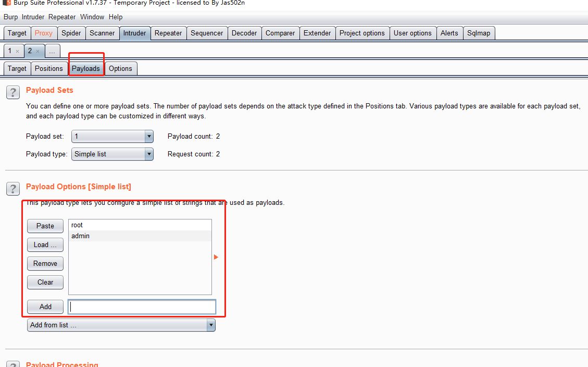Open help for Payload Options section

pos(13,189)
